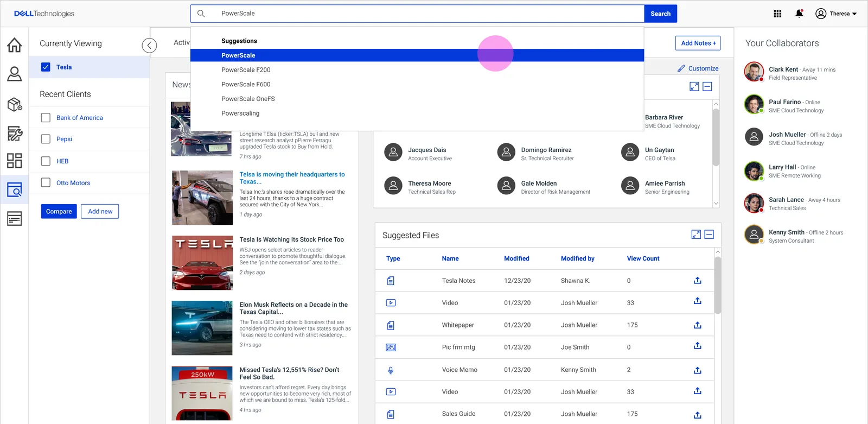Sort files by the Modified by column
This screenshot has height=424, width=868.
coord(577,258)
